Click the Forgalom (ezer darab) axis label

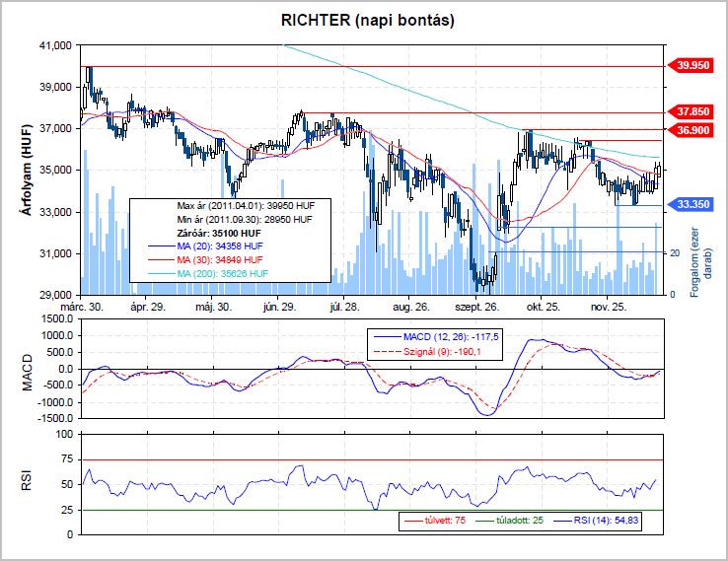pyautogui.click(x=700, y=262)
